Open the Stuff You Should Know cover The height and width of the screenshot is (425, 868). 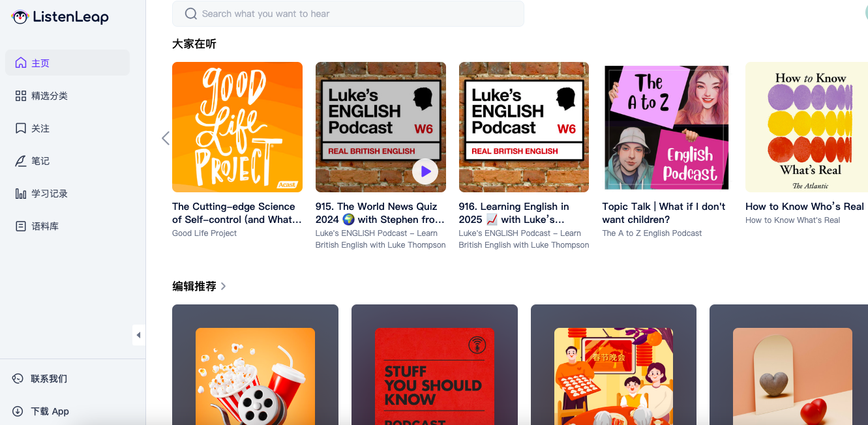coord(434,376)
